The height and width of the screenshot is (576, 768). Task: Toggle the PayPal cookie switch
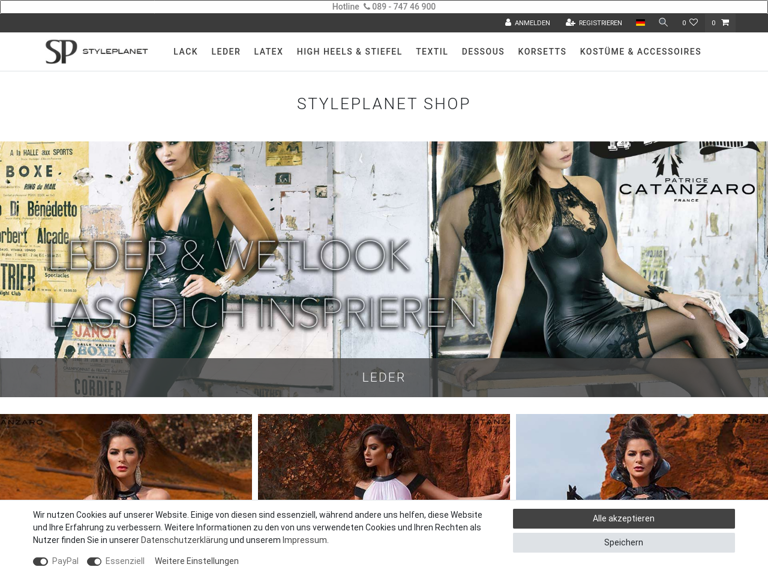pos(40,561)
